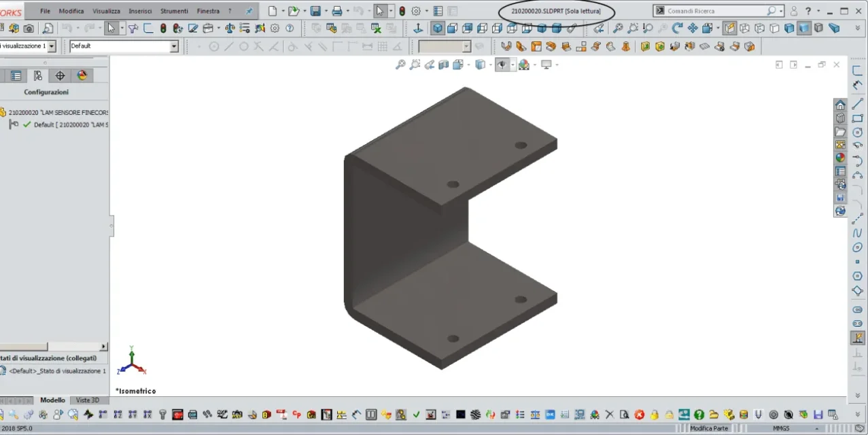The width and height of the screenshot is (868, 435).
Task: Click the camera screenshot icon
Action: [x=29, y=29]
